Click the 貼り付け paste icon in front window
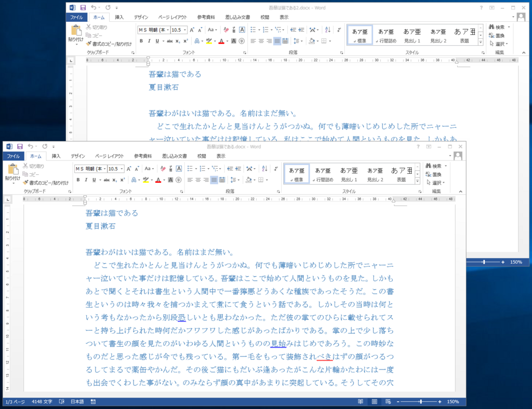Viewport: 532px width, 409px height. click(x=13, y=169)
